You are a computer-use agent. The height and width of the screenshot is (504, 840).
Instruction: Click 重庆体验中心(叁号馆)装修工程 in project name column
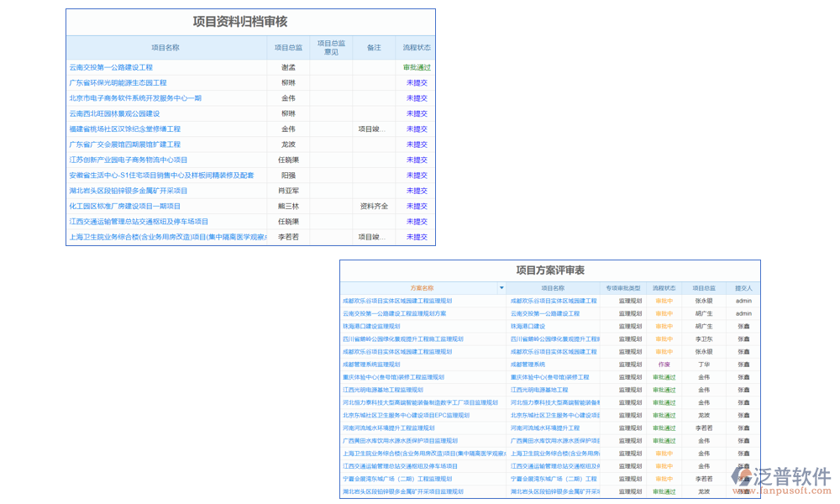(549, 377)
